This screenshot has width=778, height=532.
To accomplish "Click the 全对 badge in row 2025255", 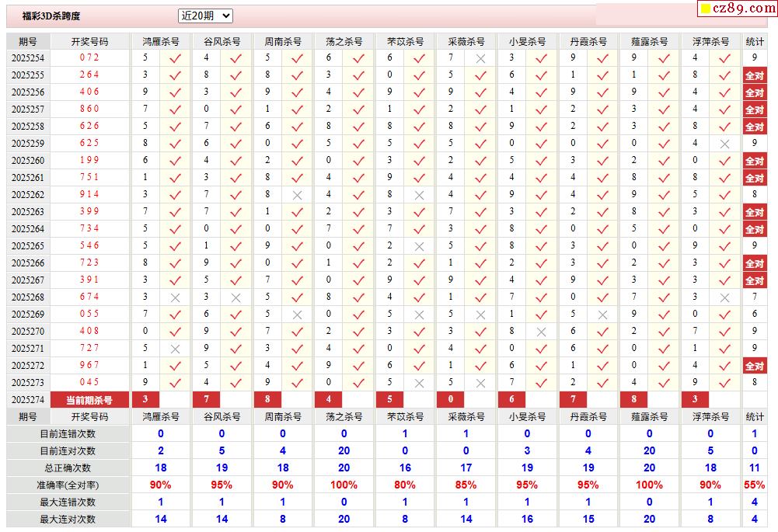I will (x=754, y=75).
